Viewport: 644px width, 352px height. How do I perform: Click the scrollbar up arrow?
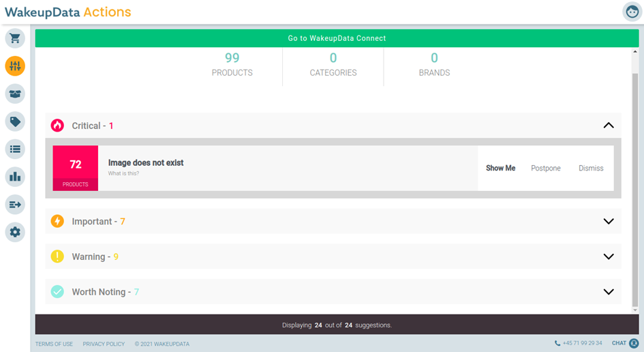[x=635, y=52]
